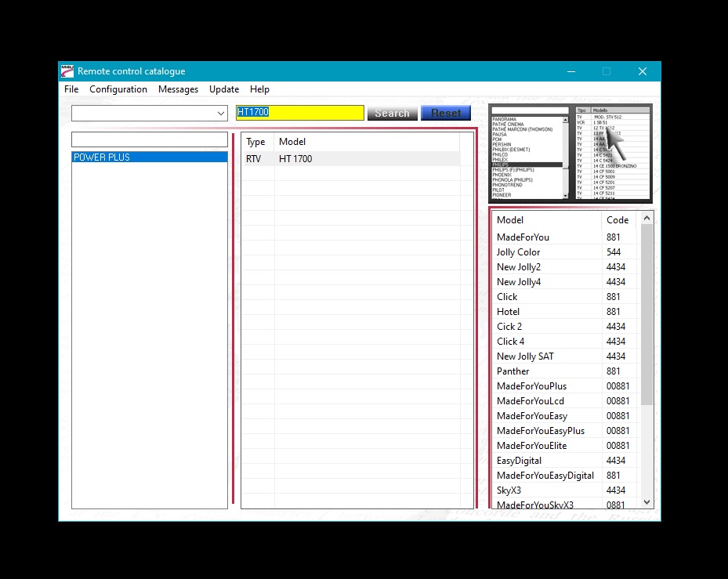This screenshot has width=728, height=579.
Task: Open the Messages menu
Action: point(178,89)
